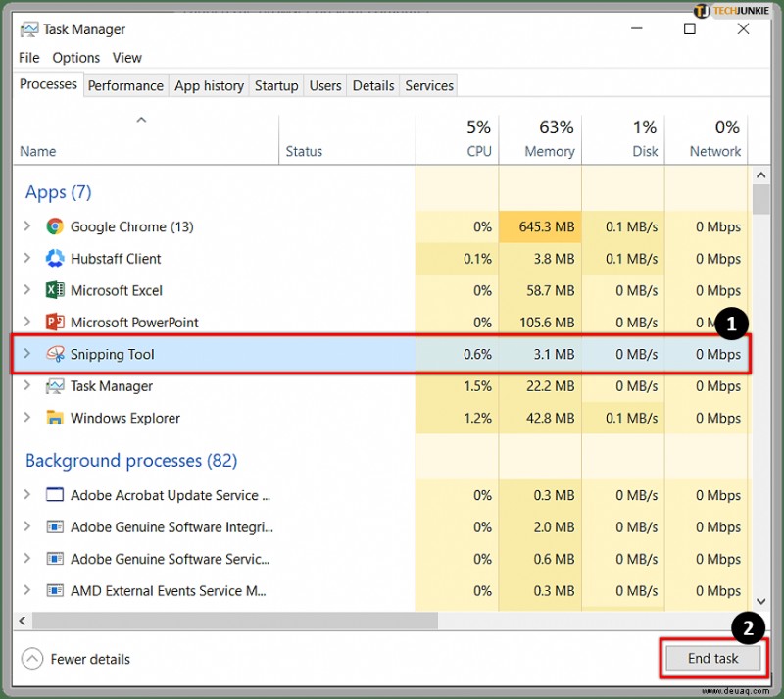This screenshot has height=699, width=784.
Task: Select the Microsoft PowerPoint process name
Action: click(134, 323)
